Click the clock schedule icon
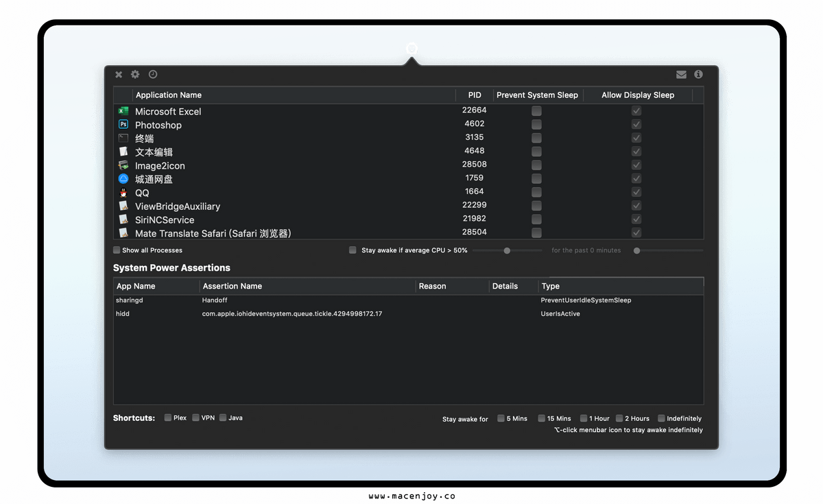The height and width of the screenshot is (504, 823). pyautogui.click(x=153, y=74)
